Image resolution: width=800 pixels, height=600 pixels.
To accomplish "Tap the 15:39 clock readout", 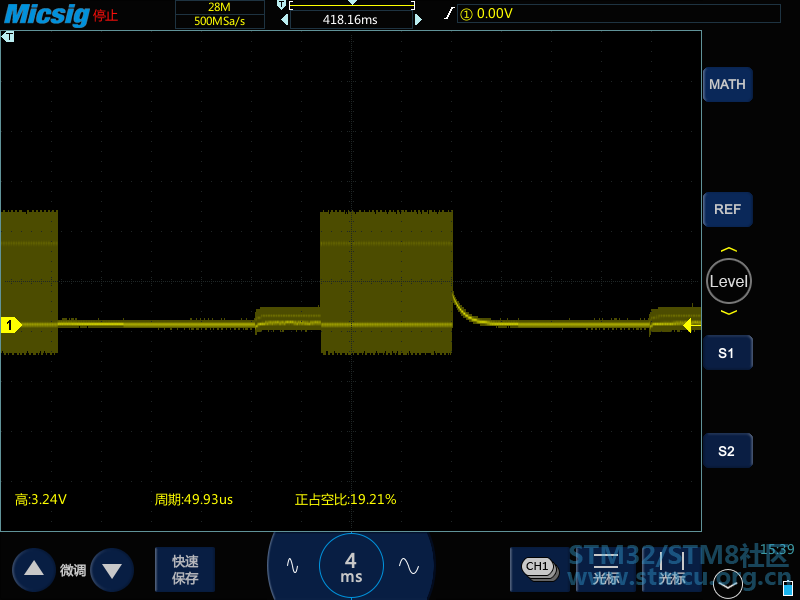I will 777,549.
